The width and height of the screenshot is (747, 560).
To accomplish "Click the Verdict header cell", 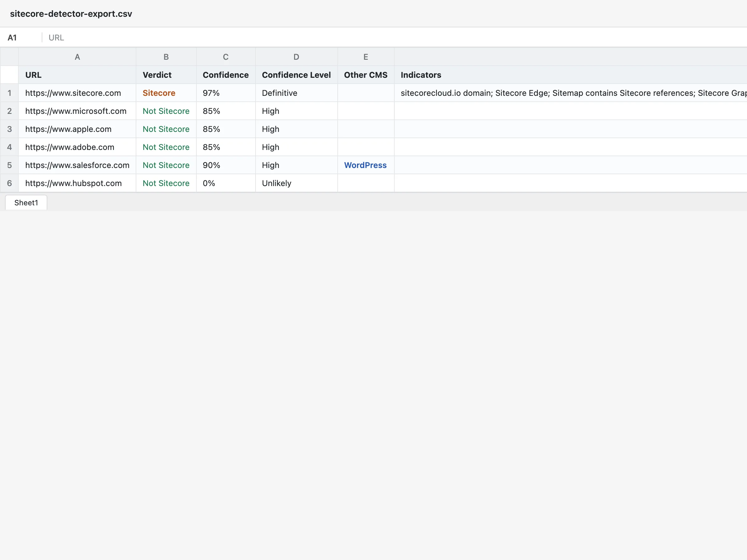I will point(166,75).
